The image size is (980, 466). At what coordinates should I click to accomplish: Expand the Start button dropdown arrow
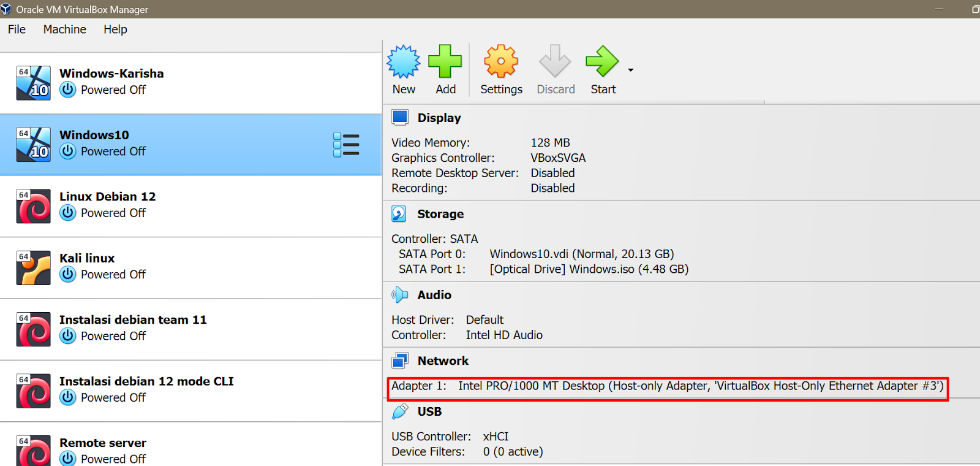point(630,70)
